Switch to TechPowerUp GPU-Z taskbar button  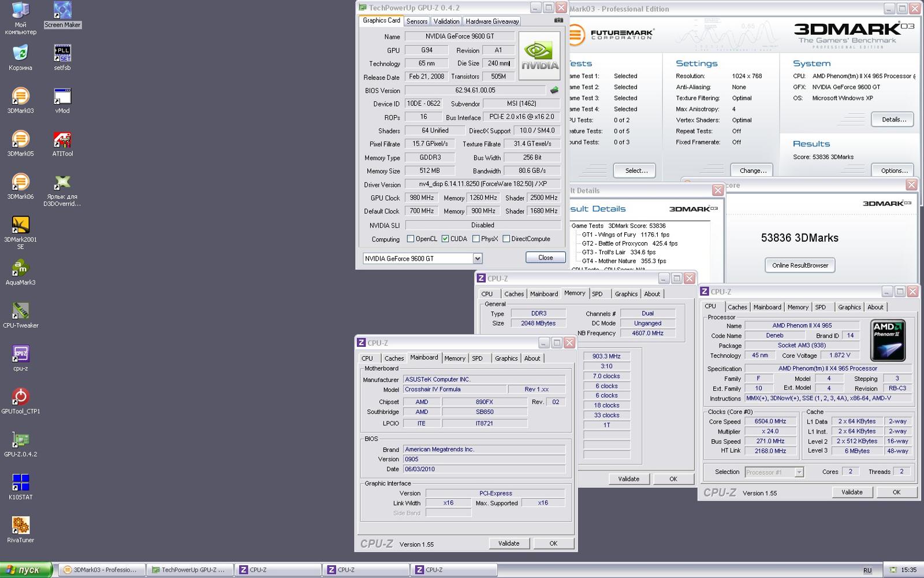[x=190, y=570]
